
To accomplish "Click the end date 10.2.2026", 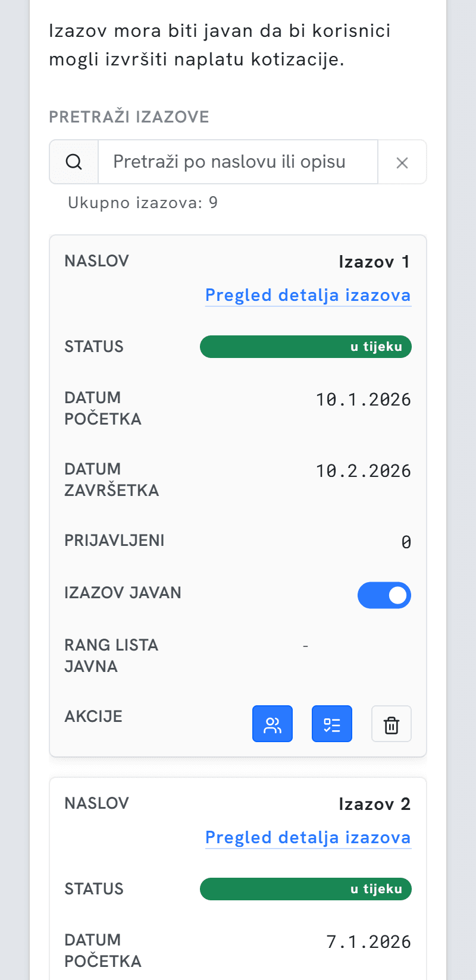I will pyautogui.click(x=364, y=470).
